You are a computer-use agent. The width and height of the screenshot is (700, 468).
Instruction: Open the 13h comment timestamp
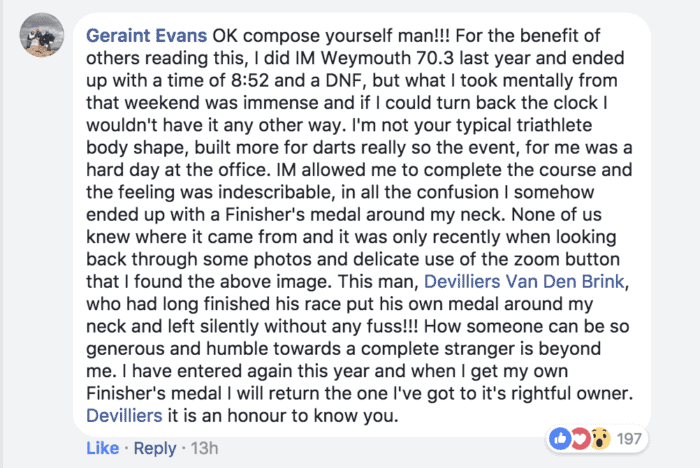(x=206, y=448)
